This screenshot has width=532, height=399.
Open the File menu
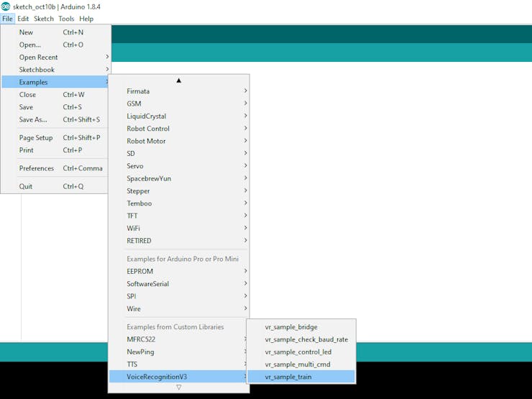pos(7,19)
